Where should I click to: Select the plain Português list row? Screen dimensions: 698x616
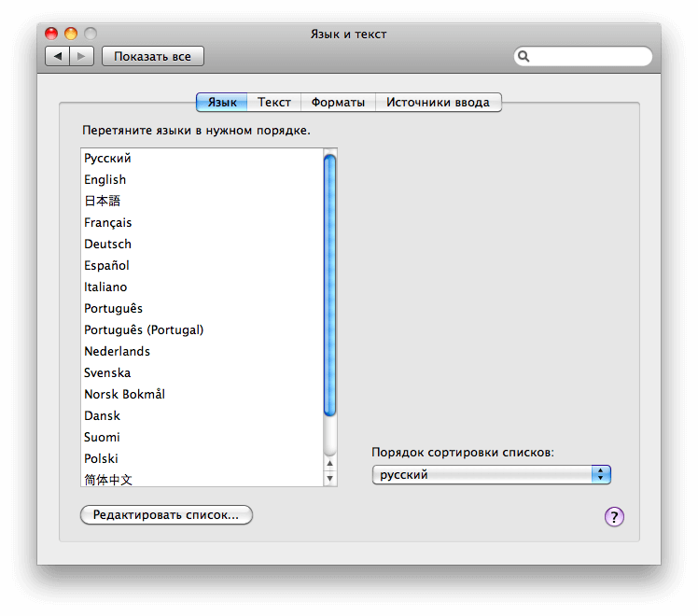pos(202,308)
